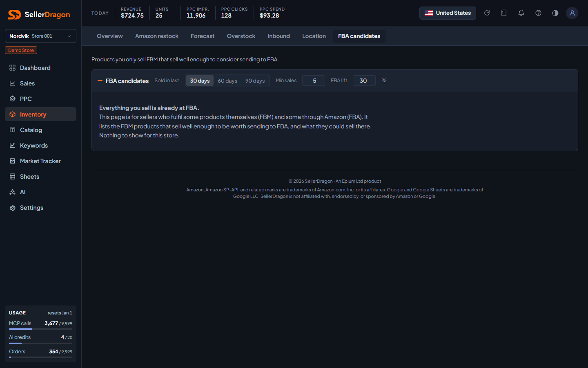Click the 'resets Jan 1' usage text
Image resolution: width=588 pixels, height=368 pixels.
[60, 313]
